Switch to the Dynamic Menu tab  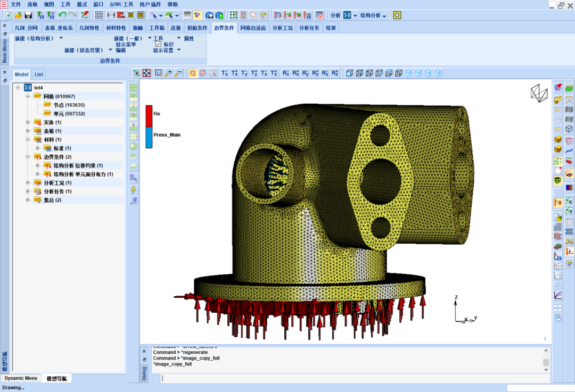21,378
